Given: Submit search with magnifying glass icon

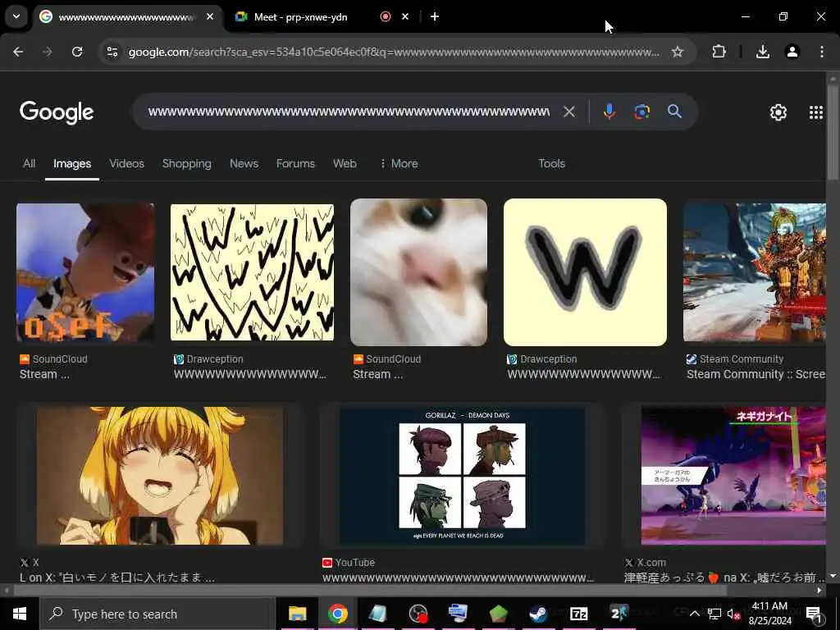Looking at the screenshot, I should click(674, 112).
